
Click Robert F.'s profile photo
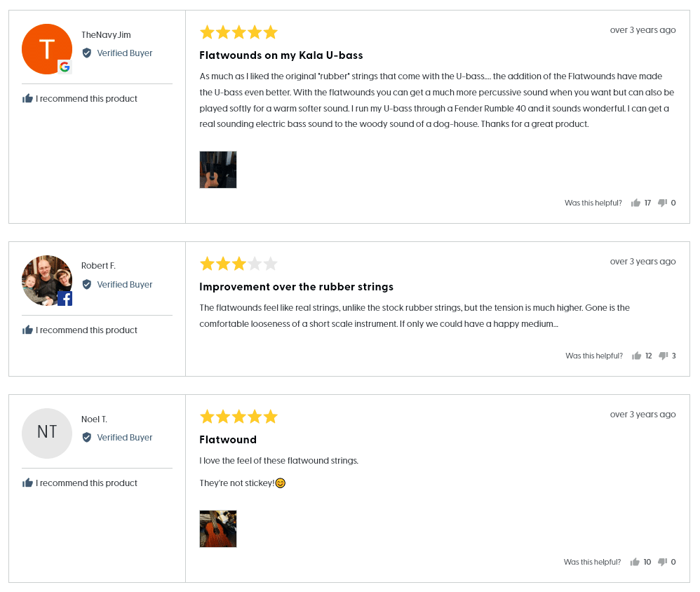point(46,279)
